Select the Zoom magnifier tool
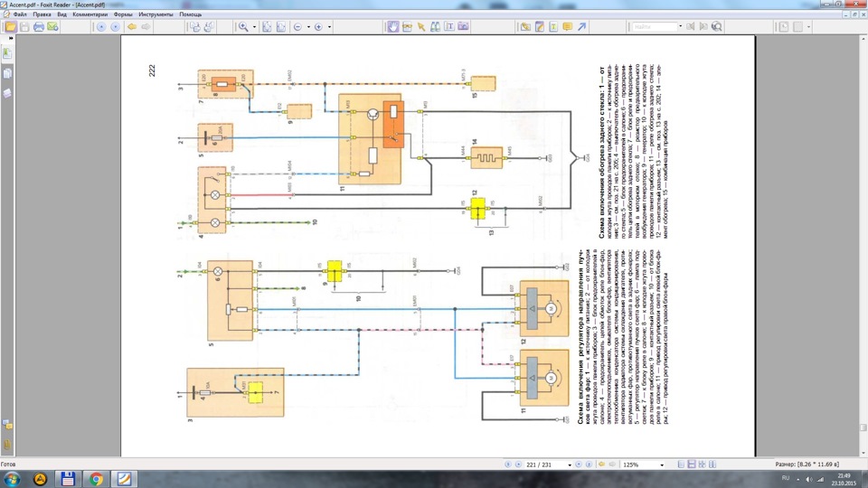Viewport: 868px width, 488px height. pyautogui.click(x=243, y=26)
